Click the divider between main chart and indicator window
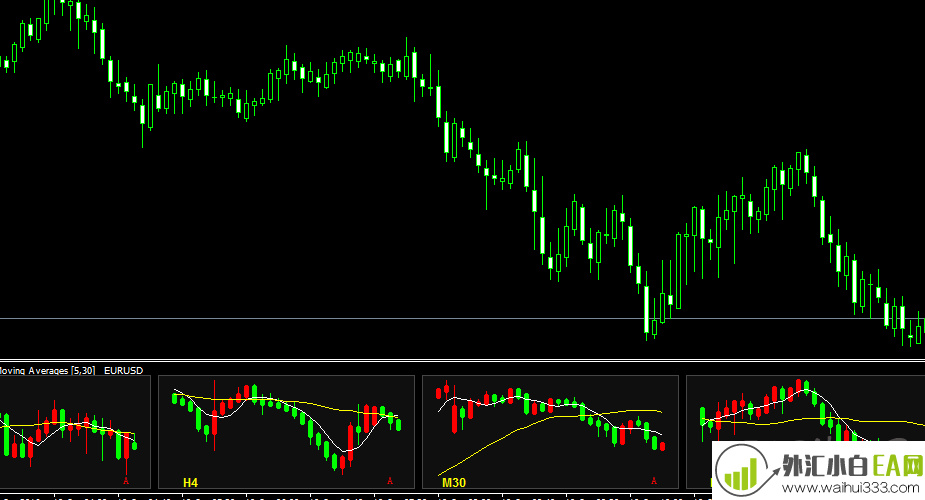Image resolution: width=925 pixels, height=500 pixels. tap(460, 360)
